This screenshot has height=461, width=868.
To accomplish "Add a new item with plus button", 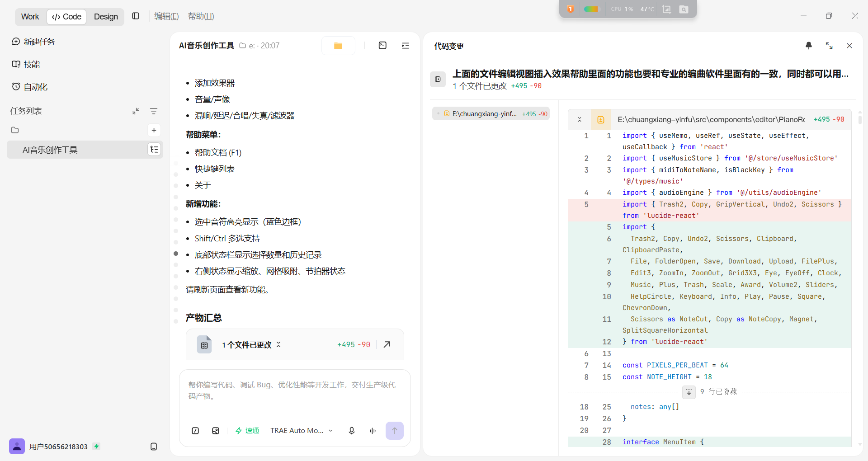I will [x=154, y=130].
